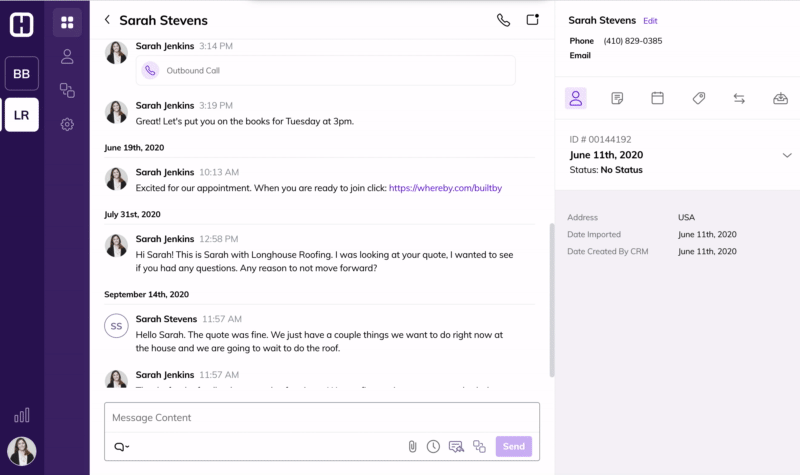The image size is (800, 475).
Task: Switch to the BB workspace
Action: 22,74
